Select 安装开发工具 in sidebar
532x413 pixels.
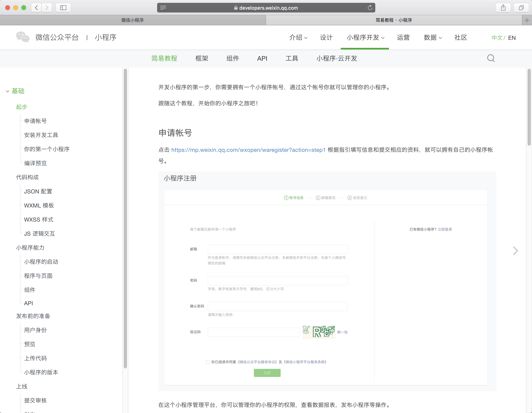click(x=41, y=135)
